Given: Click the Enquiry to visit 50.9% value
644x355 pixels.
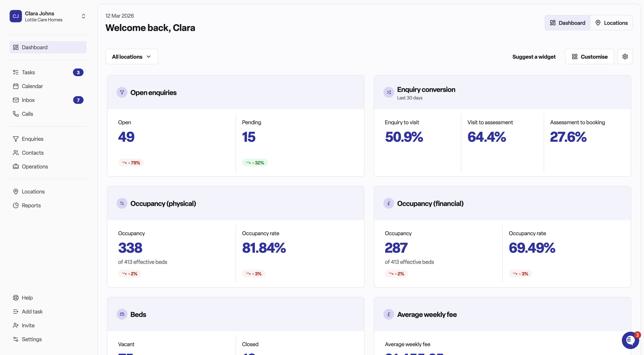Looking at the screenshot, I should tap(404, 137).
